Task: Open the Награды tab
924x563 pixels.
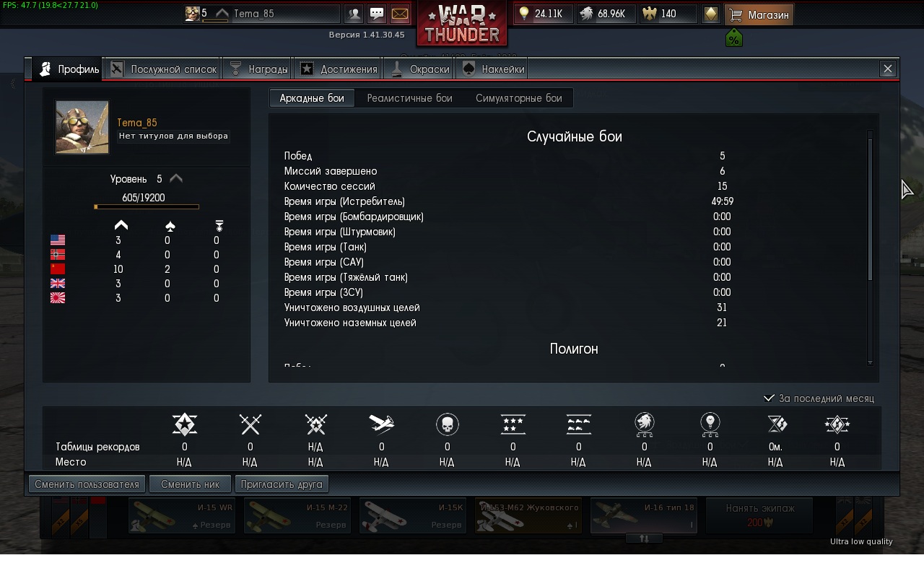Action: (258, 69)
